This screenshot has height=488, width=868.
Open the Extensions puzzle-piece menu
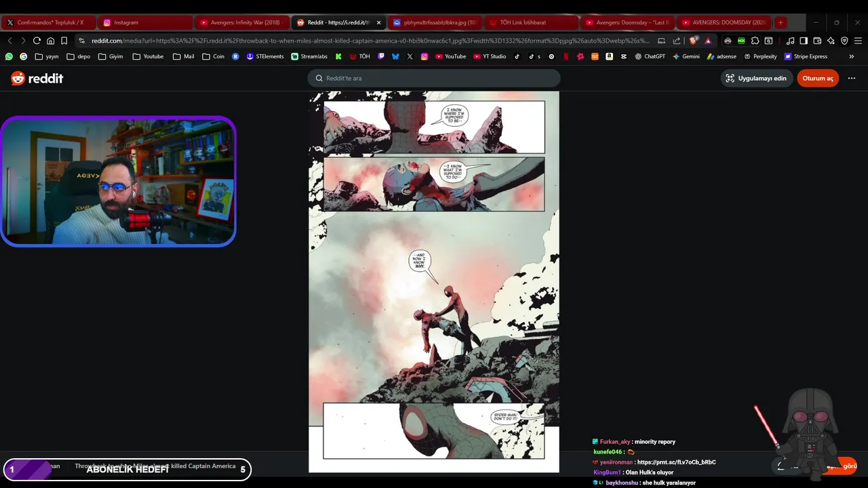coord(755,41)
